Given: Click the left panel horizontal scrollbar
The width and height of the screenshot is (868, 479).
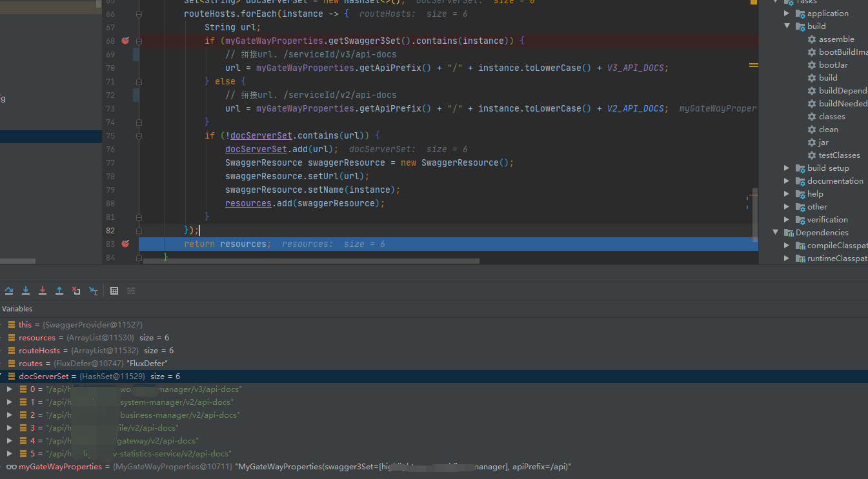Looking at the screenshot, I should tap(17, 261).
